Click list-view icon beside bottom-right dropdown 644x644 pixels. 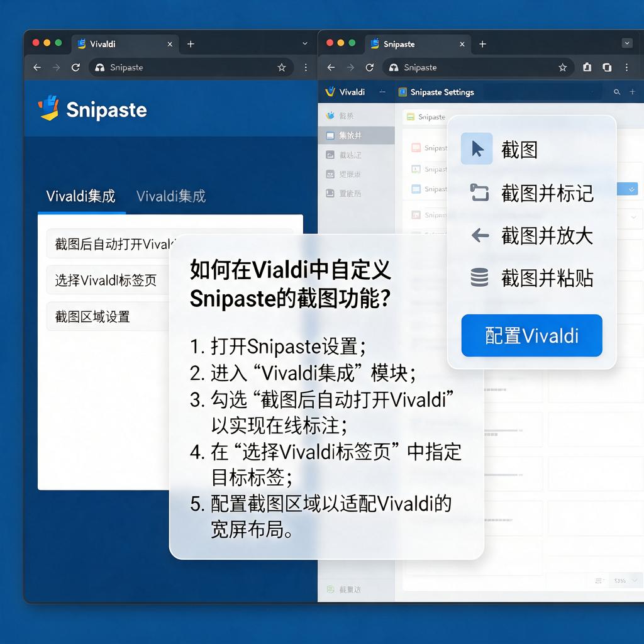point(599,580)
